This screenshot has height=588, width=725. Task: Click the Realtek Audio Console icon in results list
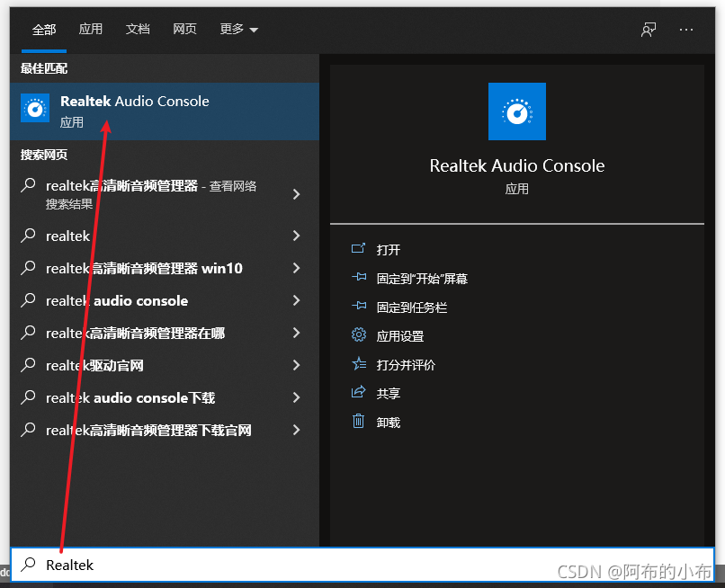pos(35,108)
